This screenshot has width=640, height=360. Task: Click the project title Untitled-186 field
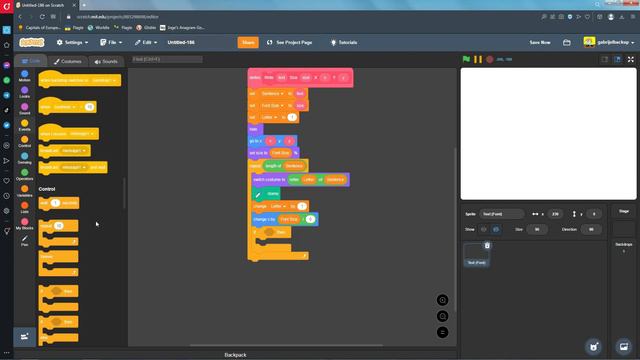pos(181,42)
